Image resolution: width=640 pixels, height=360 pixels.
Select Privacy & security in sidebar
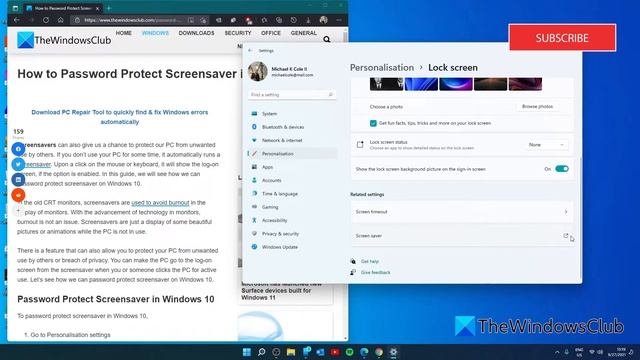(292, 233)
